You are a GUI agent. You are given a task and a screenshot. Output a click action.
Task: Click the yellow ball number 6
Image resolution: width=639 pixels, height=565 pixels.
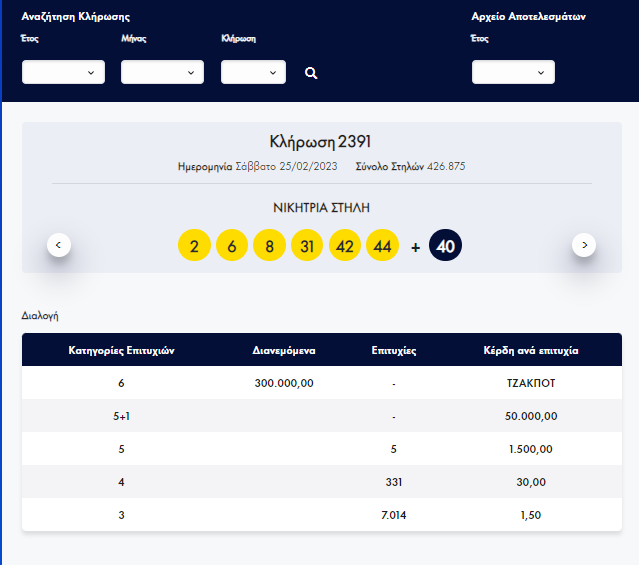click(x=231, y=246)
